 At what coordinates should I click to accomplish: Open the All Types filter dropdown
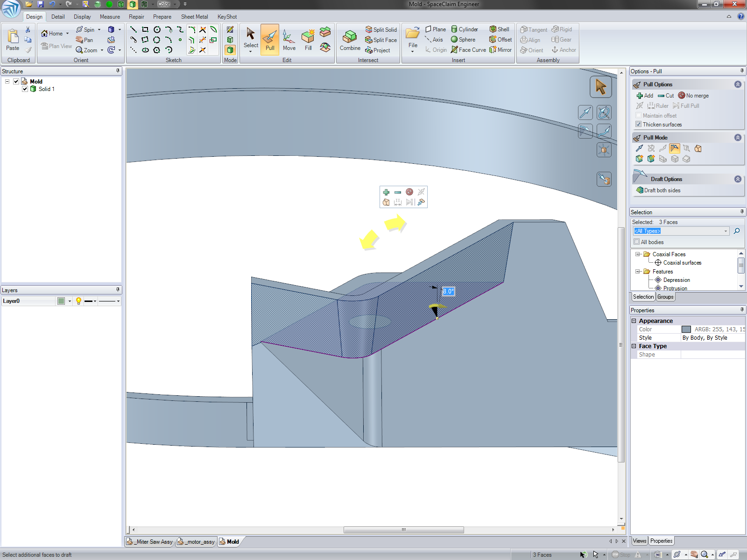(726, 231)
